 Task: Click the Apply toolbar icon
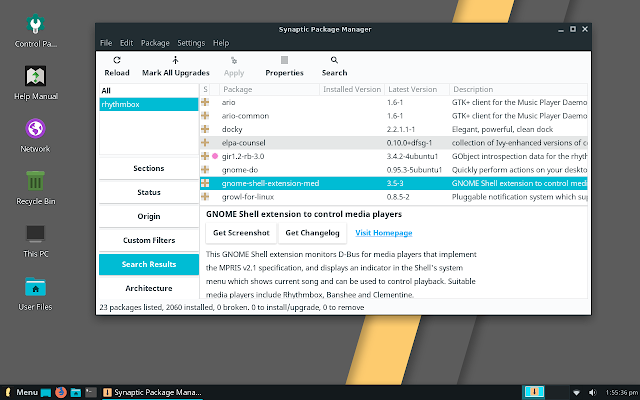tap(234, 60)
